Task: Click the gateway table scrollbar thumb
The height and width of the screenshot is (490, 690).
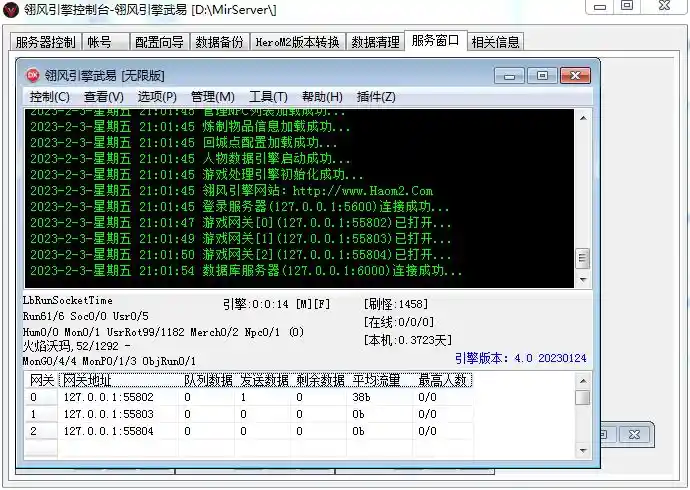Action: [583, 397]
